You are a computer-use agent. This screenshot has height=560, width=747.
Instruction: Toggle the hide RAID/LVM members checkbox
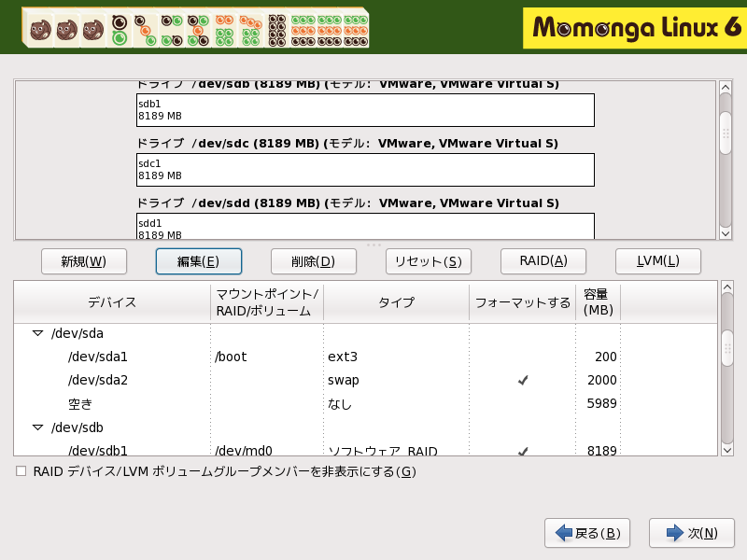(x=21, y=471)
